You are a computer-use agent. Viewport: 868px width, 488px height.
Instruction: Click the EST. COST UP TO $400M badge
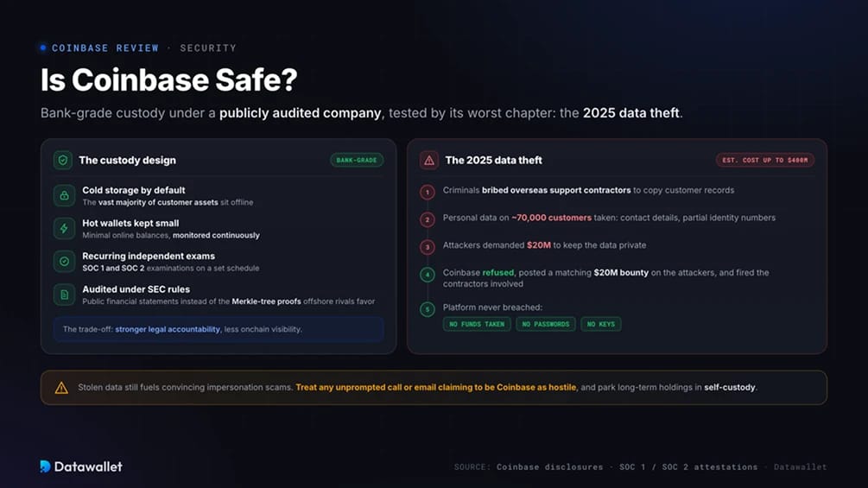[764, 161]
